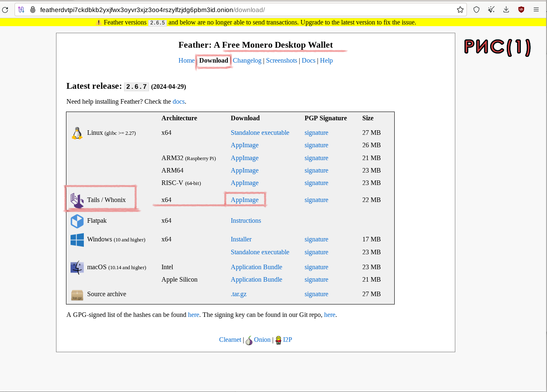Click the uBlock Origin extension icon
This screenshot has width=547, height=392.
point(521,10)
